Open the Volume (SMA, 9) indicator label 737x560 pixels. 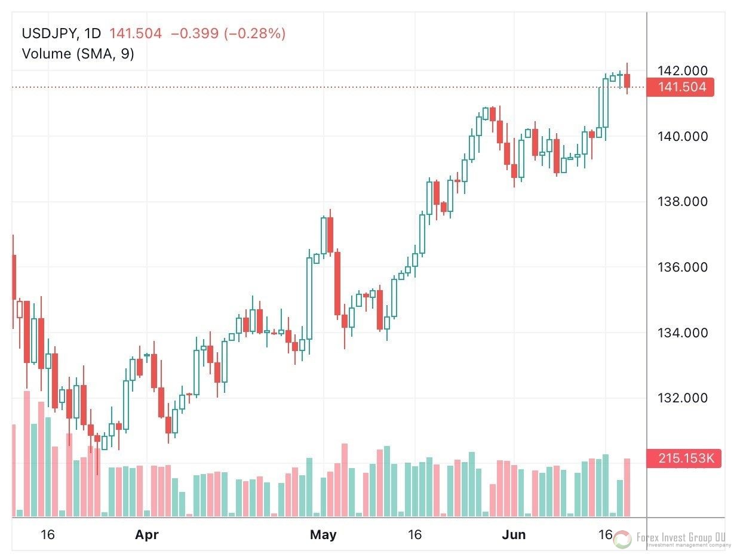[x=78, y=54]
